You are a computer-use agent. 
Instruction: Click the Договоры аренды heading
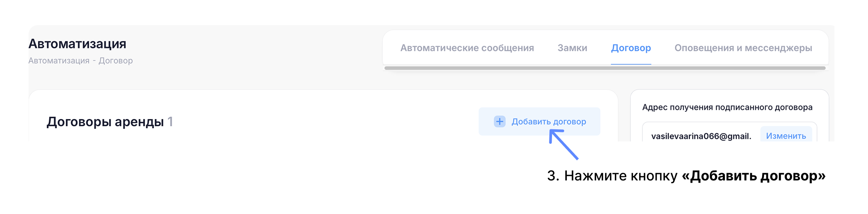point(105,122)
